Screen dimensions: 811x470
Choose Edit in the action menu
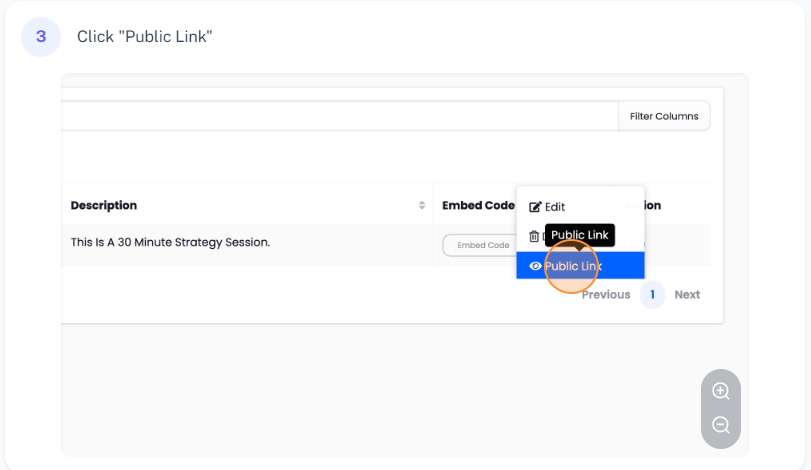(x=555, y=207)
